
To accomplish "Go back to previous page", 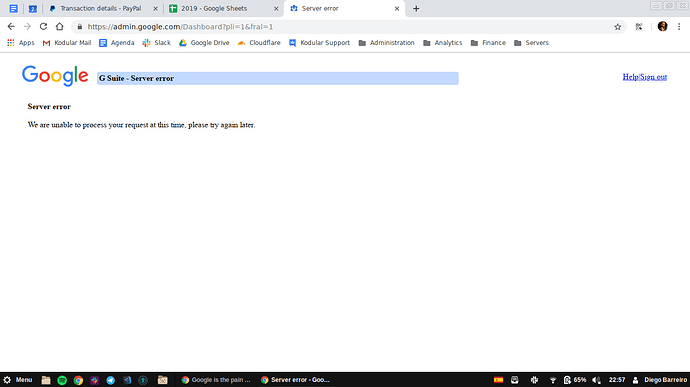I will (x=11, y=26).
